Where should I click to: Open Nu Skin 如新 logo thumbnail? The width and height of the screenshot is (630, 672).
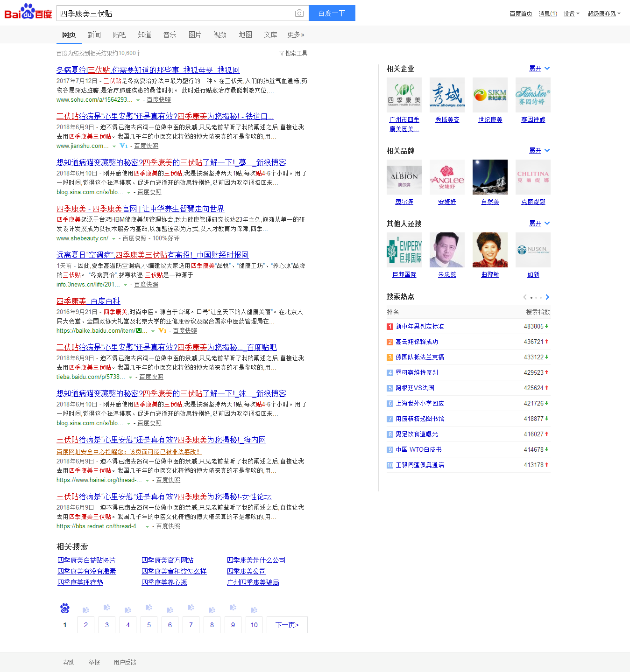[533, 250]
